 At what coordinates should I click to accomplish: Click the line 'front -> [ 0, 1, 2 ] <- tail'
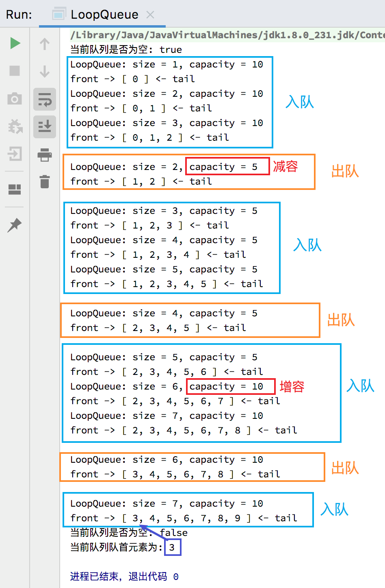tap(149, 137)
